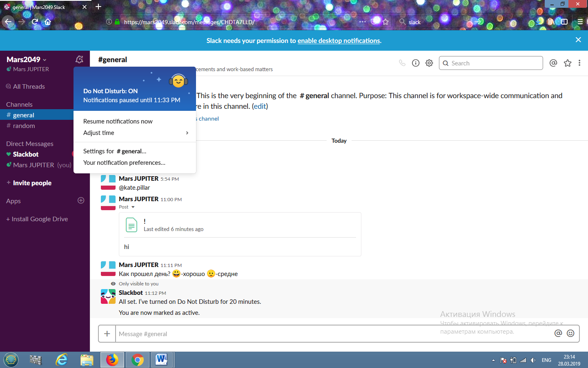This screenshot has height=368, width=588.
Task: Click Apps heading in sidebar
Action: click(13, 201)
